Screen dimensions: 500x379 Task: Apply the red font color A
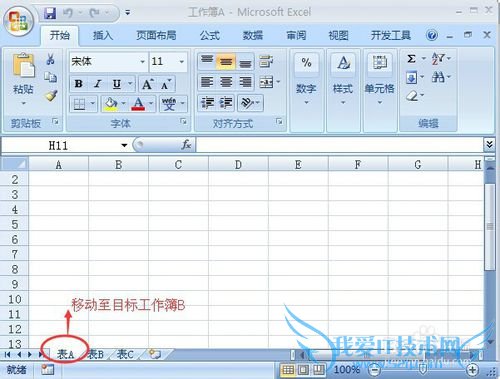(138, 104)
